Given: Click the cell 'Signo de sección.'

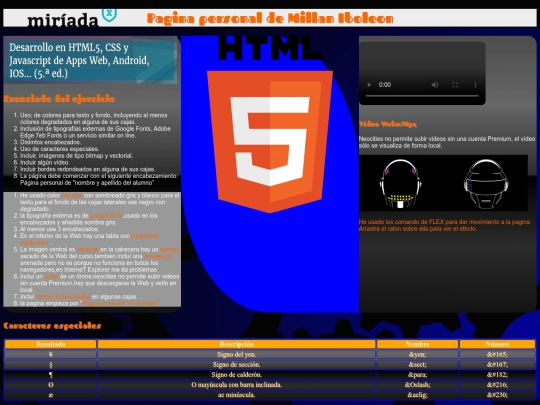Looking at the screenshot, I should [237, 364].
